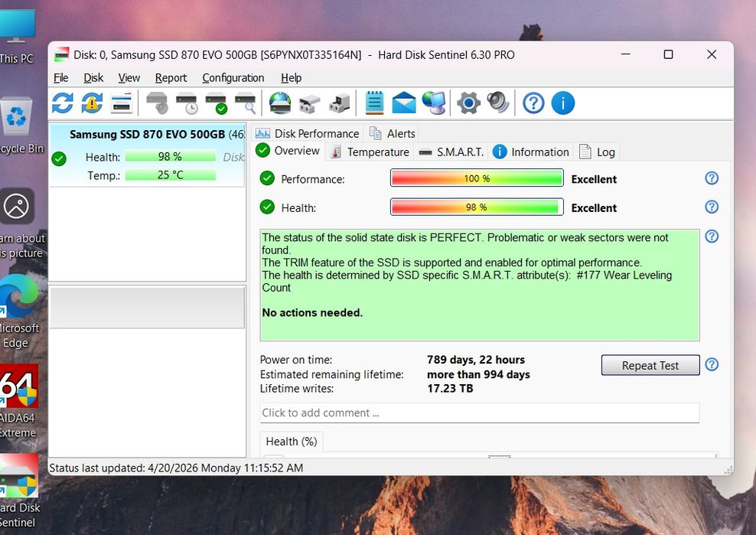This screenshot has height=535, width=756.
Task: Click the green check icon in disk list
Action: pos(59,158)
